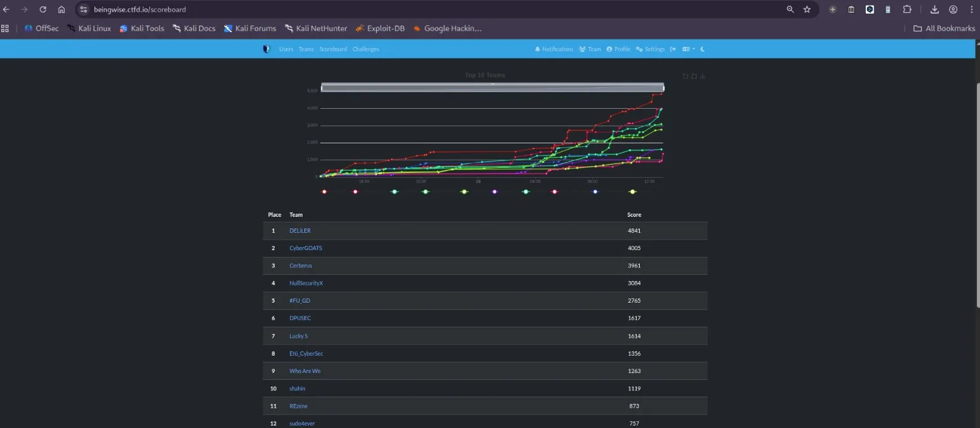Image resolution: width=980 pixels, height=428 pixels.
Task: Open the Who Are We team page
Action: [305, 371]
